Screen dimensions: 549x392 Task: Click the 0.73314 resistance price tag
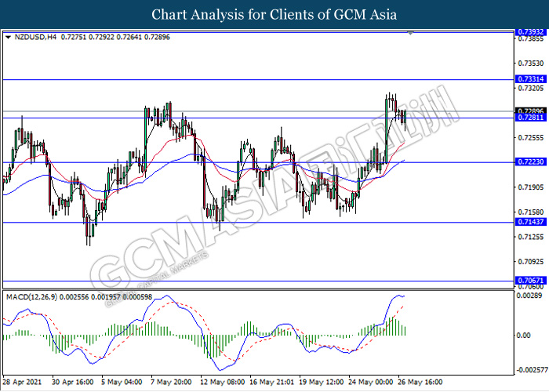pos(531,80)
